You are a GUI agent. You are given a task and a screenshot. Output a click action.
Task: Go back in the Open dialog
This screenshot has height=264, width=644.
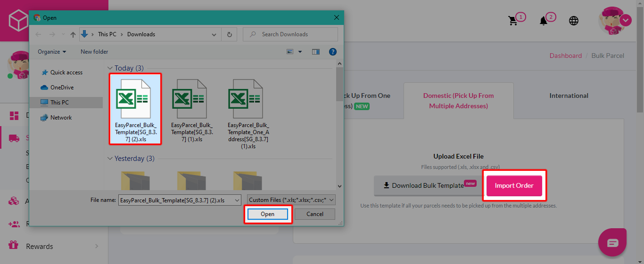click(x=39, y=34)
